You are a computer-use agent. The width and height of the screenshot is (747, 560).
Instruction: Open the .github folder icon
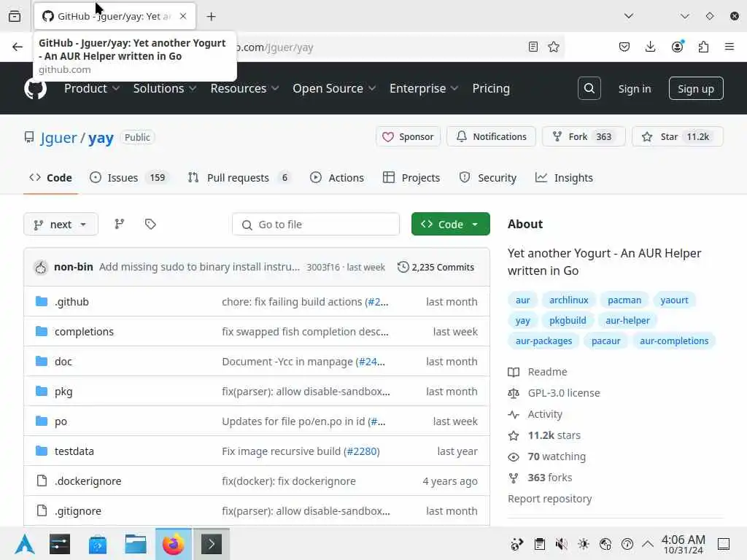42,301
